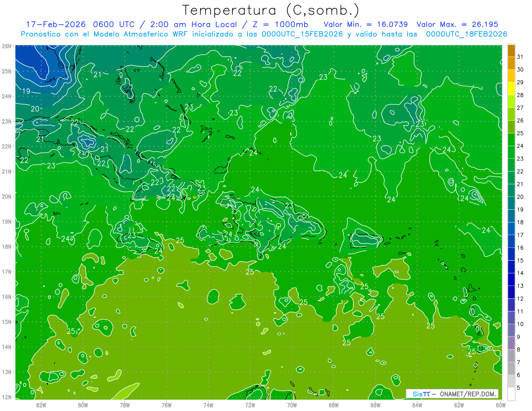Click the '0000UTC_18FEB2026' valid-until time

466,34
